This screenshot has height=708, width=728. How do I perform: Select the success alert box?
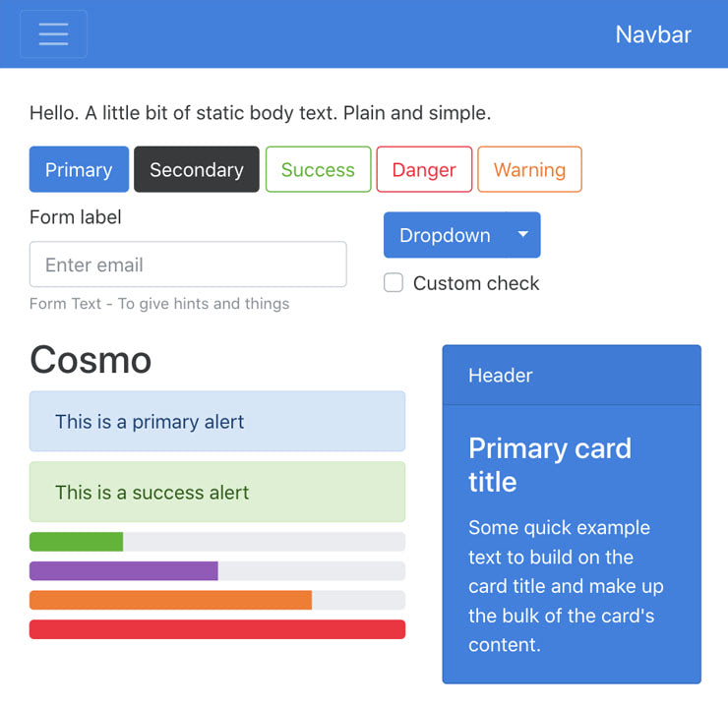(x=217, y=492)
